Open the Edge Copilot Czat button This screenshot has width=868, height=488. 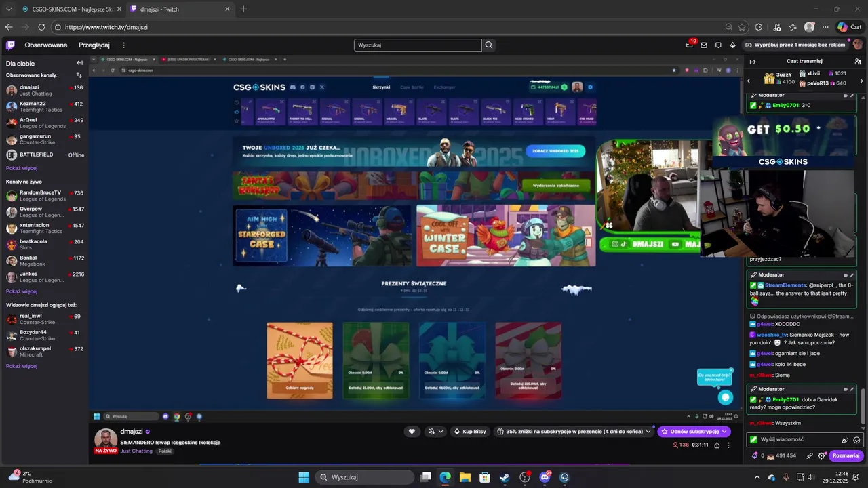point(850,27)
